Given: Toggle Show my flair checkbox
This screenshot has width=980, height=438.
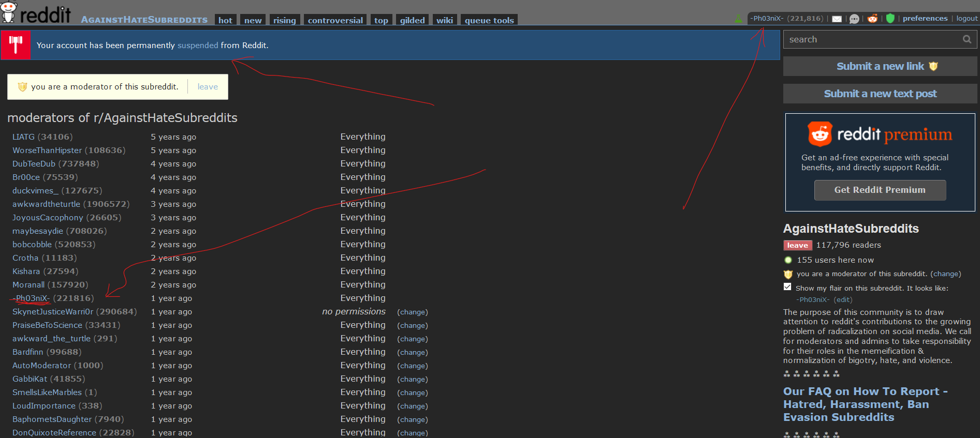Looking at the screenshot, I should tap(787, 287).
